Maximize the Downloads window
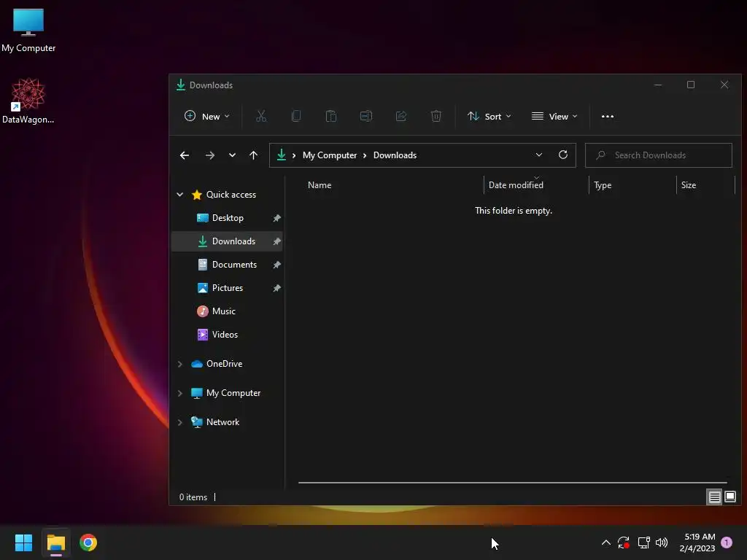The image size is (747, 560). [691, 85]
